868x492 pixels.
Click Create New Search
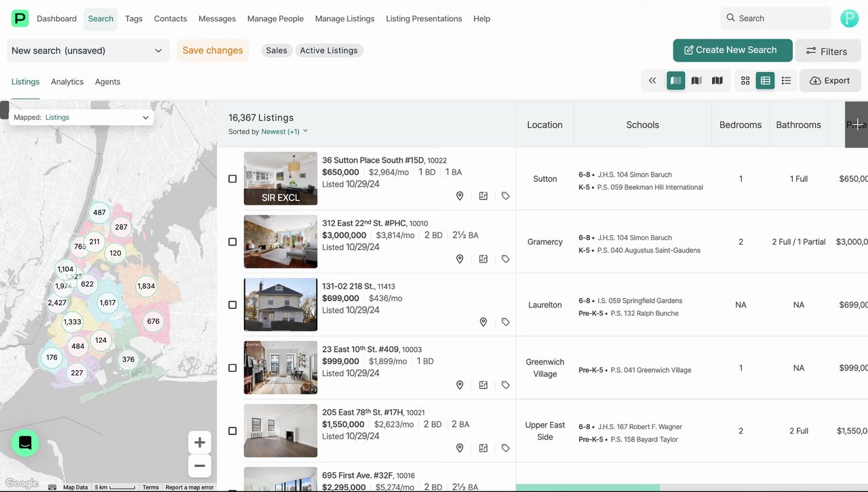[732, 50]
